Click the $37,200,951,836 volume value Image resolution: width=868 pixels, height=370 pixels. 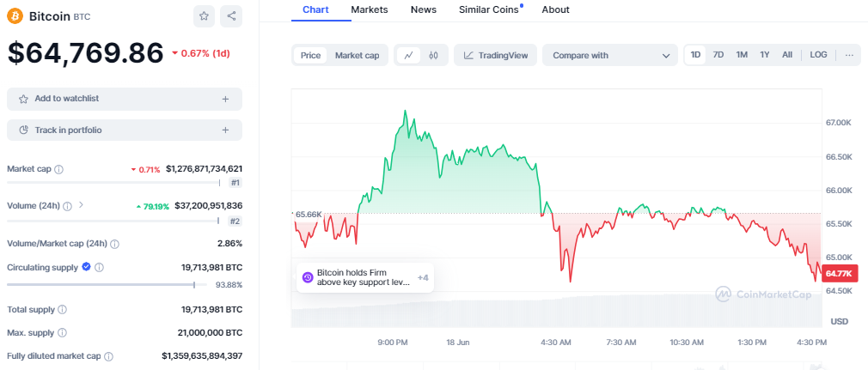pyautogui.click(x=209, y=206)
